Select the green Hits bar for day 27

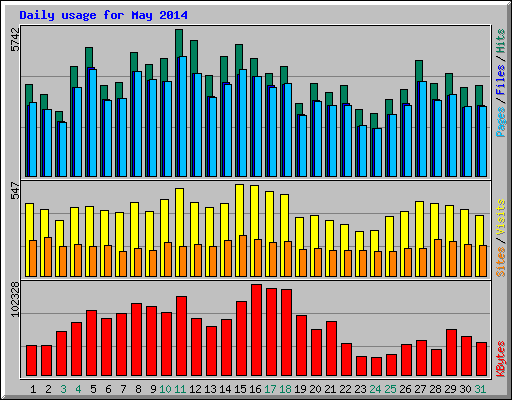coord(419,71)
